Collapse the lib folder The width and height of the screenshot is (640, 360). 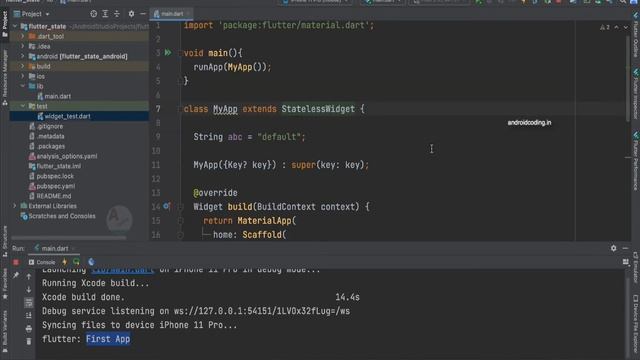(x=22, y=86)
